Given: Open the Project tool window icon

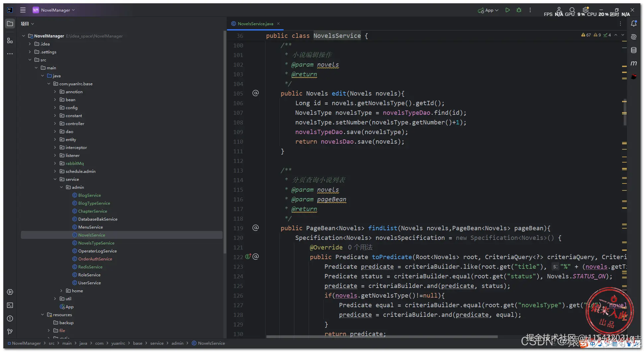Looking at the screenshot, I should pos(10,24).
